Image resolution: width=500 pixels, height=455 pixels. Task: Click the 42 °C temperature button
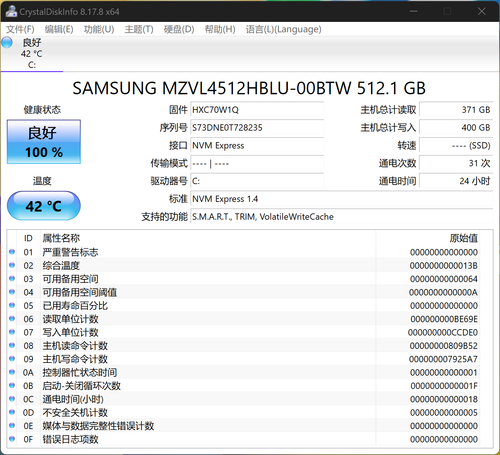click(44, 206)
